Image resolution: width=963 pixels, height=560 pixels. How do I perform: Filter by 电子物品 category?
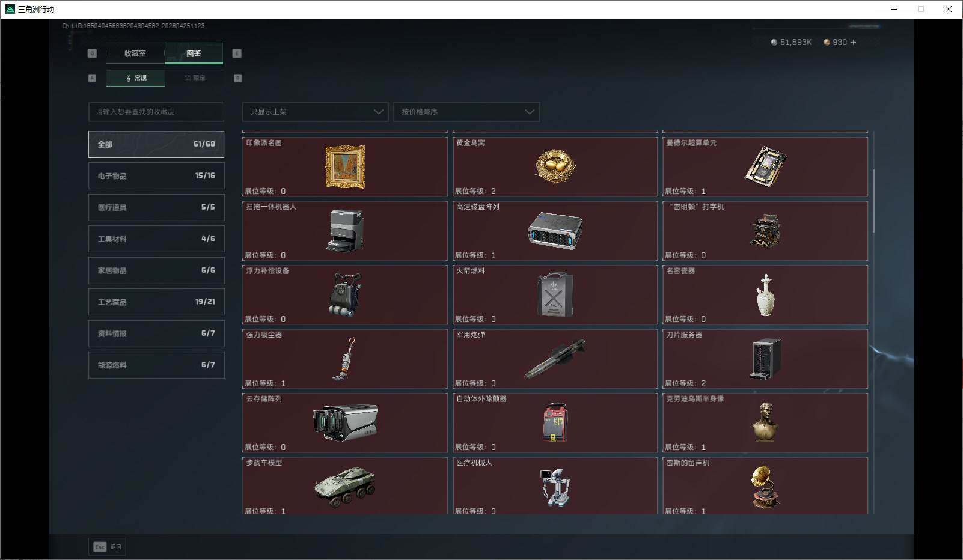pos(156,175)
